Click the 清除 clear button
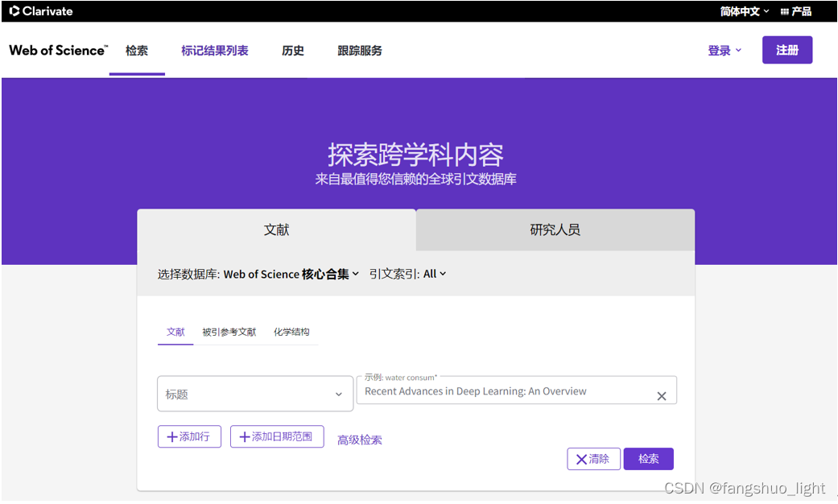 593,459
